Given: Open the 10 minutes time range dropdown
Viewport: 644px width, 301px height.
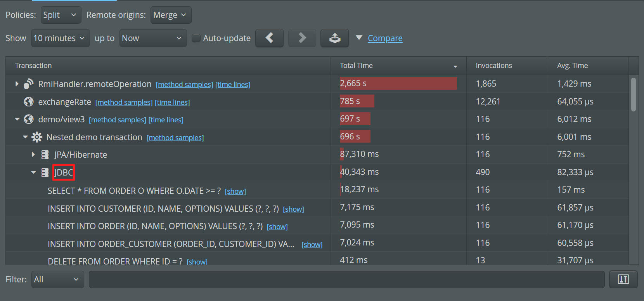Looking at the screenshot, I should click(60, 38).
